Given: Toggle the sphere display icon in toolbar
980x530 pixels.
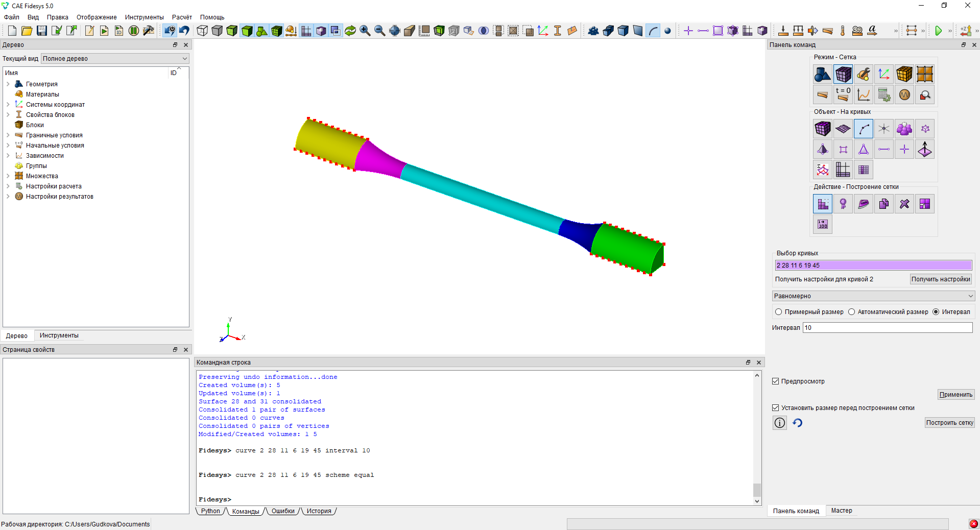Looking at the screenshot, I should (667, 31).
